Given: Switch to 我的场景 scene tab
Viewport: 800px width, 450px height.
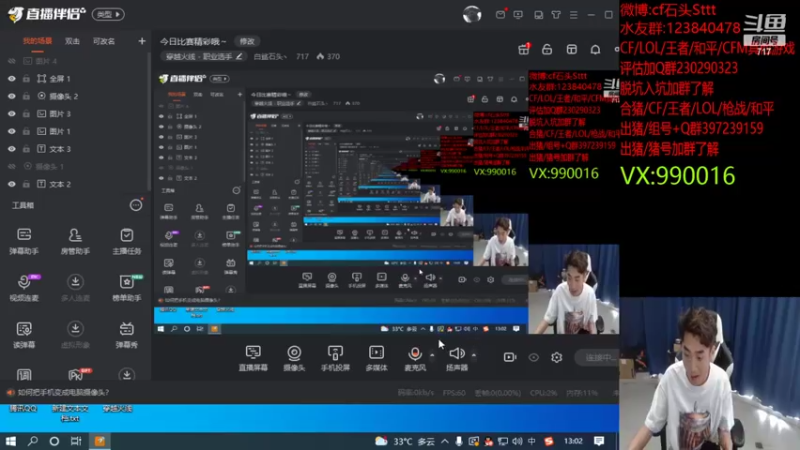Looking at the screenshot, I should 37,41.
